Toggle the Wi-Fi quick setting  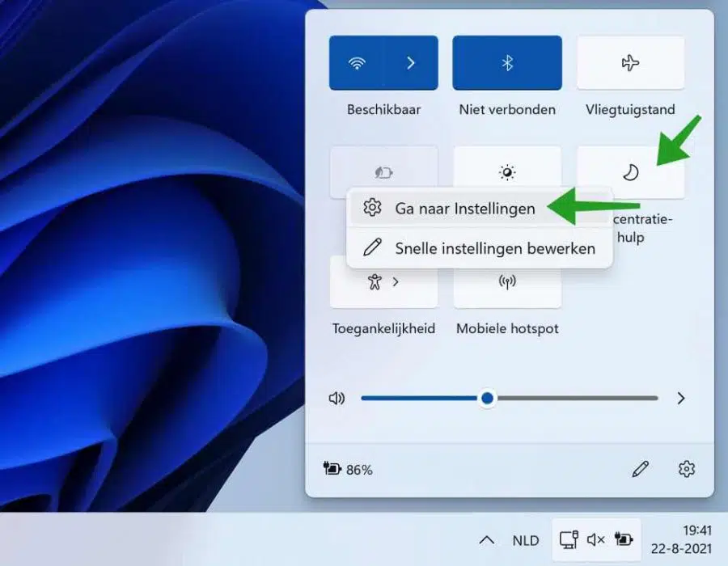[x=357, y=62]
